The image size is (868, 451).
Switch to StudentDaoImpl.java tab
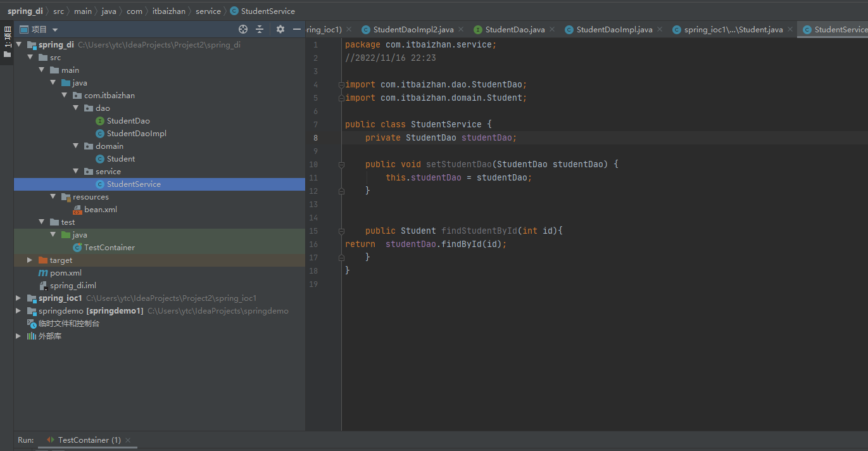coord(614,29)
